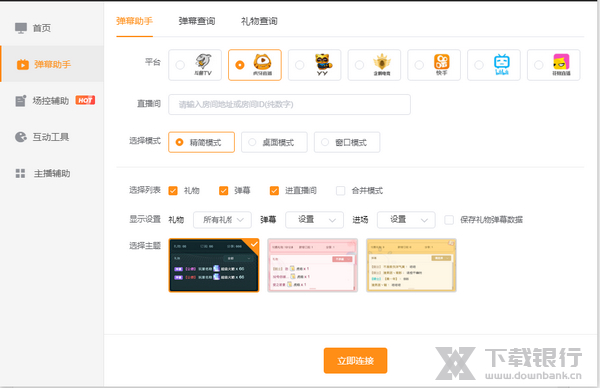
Task: Click the 立即连接 button
Action: 355,360
